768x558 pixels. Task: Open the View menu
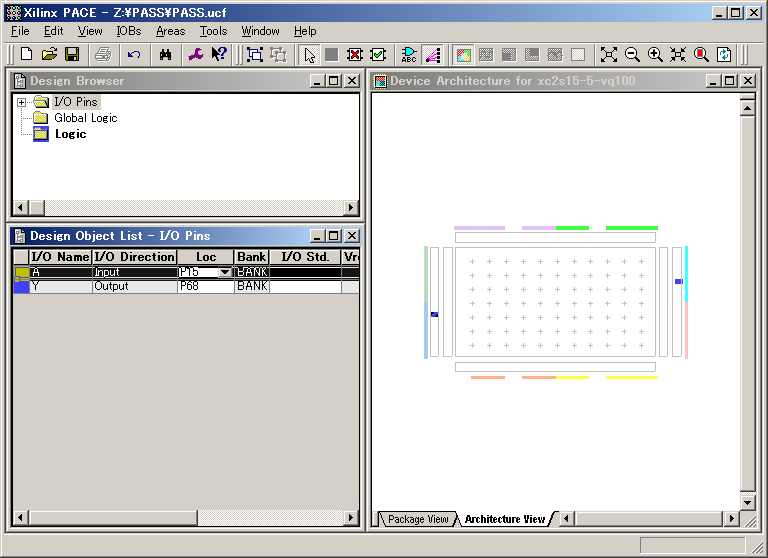point(90,31)
